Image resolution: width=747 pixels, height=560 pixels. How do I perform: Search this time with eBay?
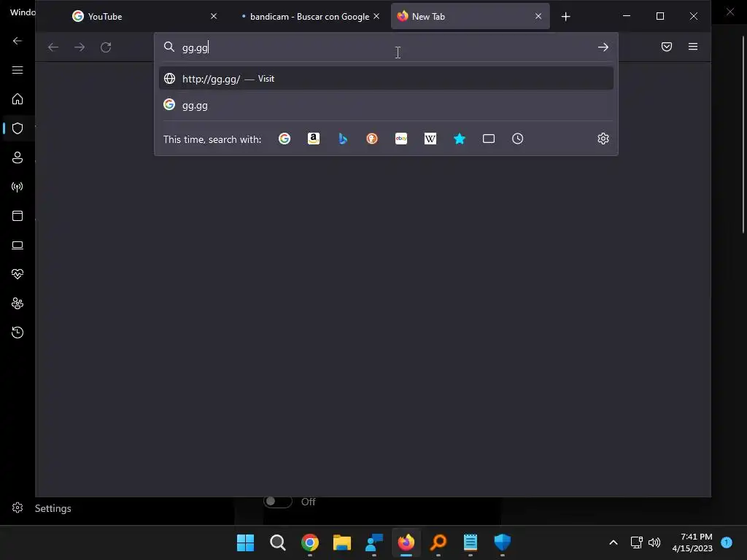pyautogui.click(x=401, y=139)
